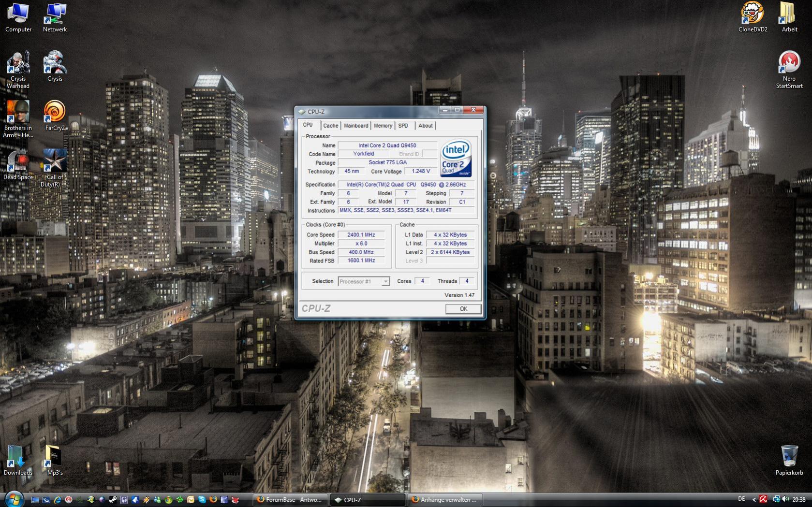Viewport: 812px width, 507px height.
Task: Click Show Desktop quick launch icon
Action: tap(35, 500)
